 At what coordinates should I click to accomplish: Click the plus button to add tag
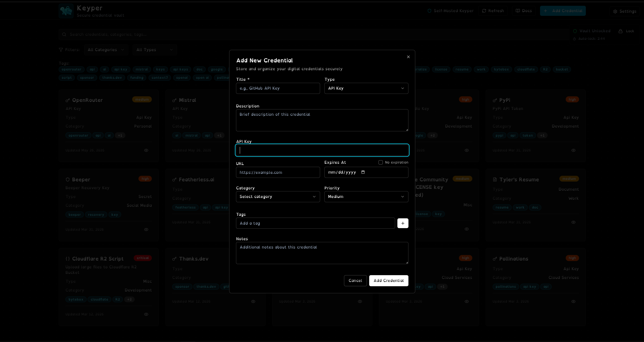click(403, 223)
